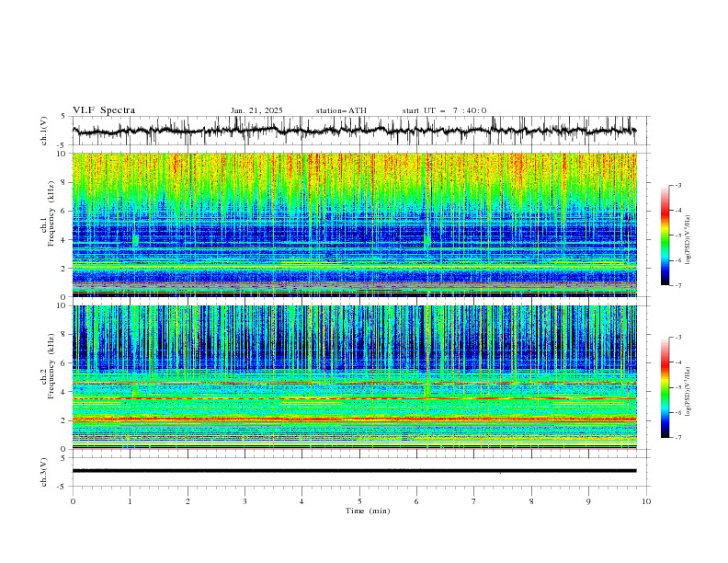Click the time axis tick label "5"
The image size is (728, 563).
(x=359, y=501)
